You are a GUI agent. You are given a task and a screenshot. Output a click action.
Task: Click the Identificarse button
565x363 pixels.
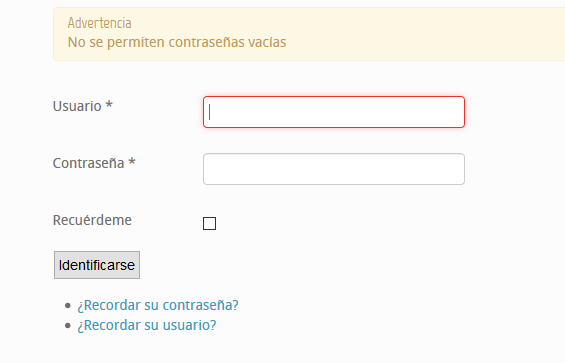click(97, 265)
